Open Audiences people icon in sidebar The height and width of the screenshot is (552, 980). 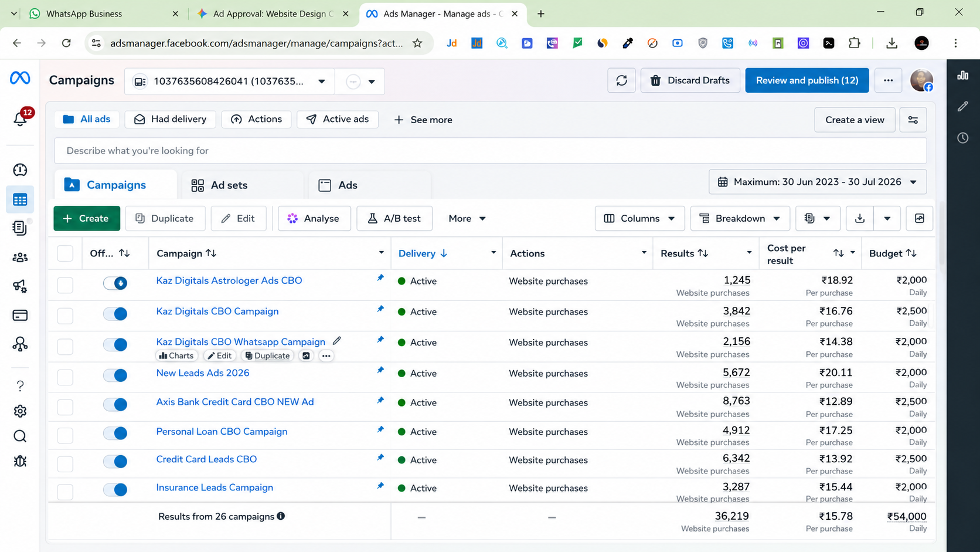pyautogui.click(x=20, y=258)
